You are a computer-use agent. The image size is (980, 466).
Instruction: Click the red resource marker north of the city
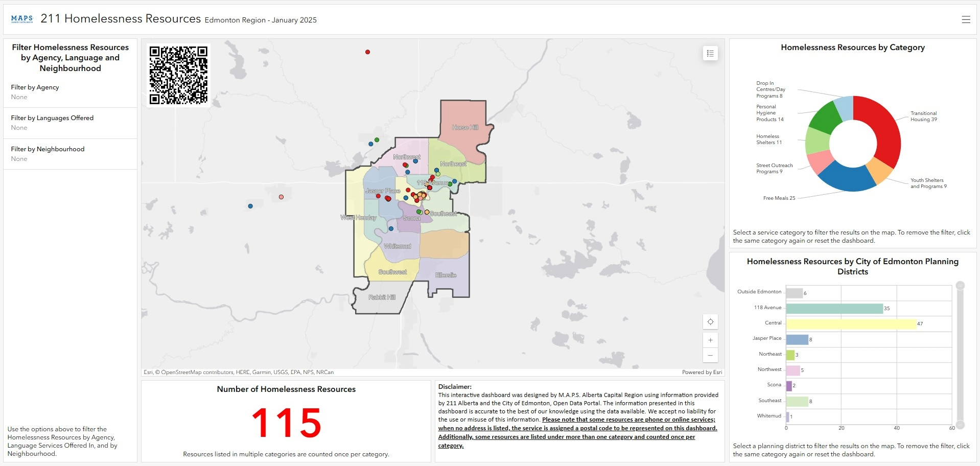click(367, 52)
